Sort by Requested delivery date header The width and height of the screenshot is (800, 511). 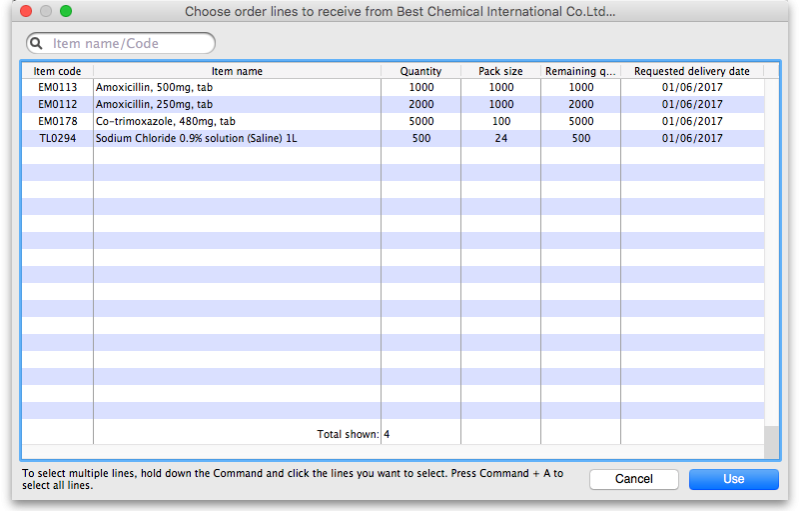(692, 71)
